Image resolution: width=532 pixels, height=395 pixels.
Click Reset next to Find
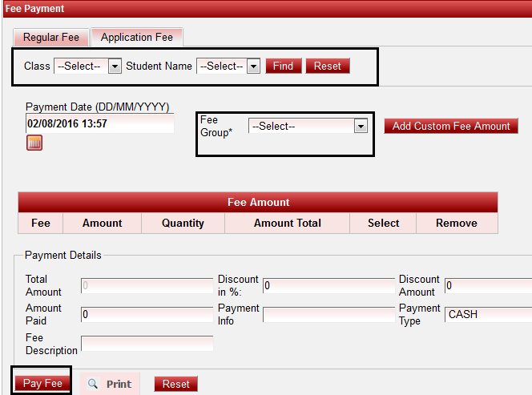point(327,67)
